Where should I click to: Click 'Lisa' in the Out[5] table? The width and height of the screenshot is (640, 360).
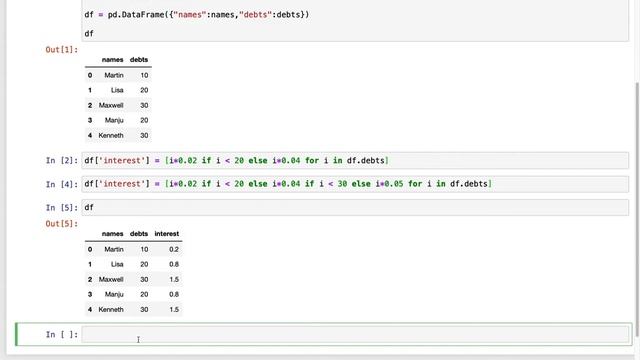pos(117,264)
